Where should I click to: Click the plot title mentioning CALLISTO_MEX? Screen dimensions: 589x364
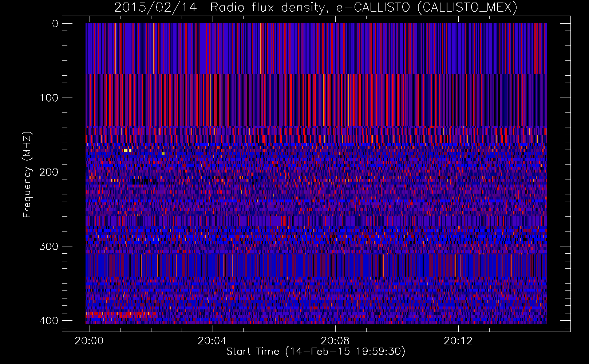click(316, 7)
